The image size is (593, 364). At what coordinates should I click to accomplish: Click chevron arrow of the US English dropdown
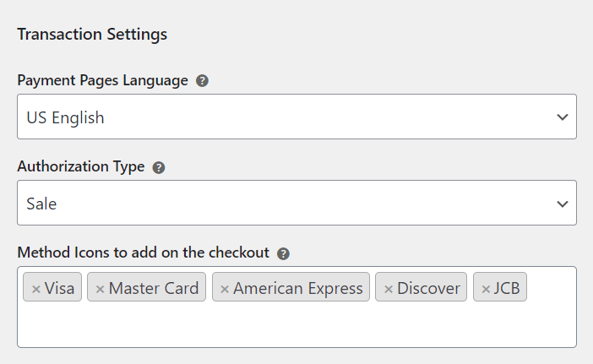coord(563,117)
